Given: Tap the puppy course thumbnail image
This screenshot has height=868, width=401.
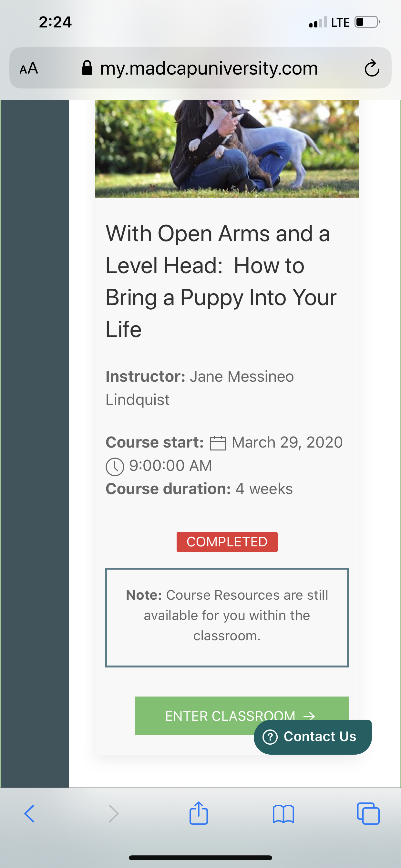Looking at the screenshot, I should pos(227,148).
